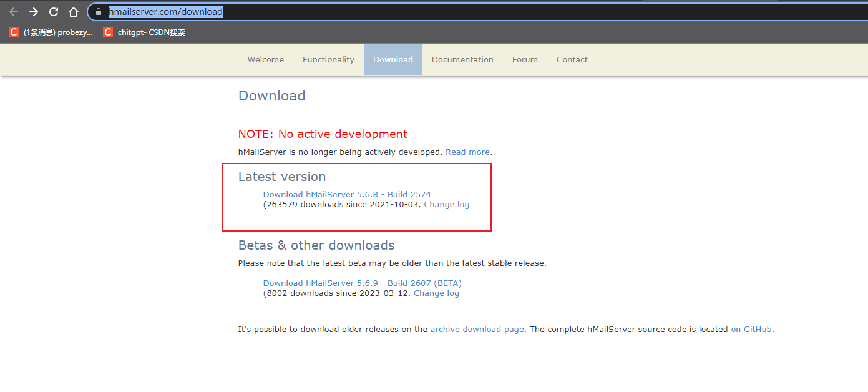The width and height of the screenshot is (868, 392).
Task: Switch to the Functionality tab
Action: pyautogui.click(x=328, y=59)
